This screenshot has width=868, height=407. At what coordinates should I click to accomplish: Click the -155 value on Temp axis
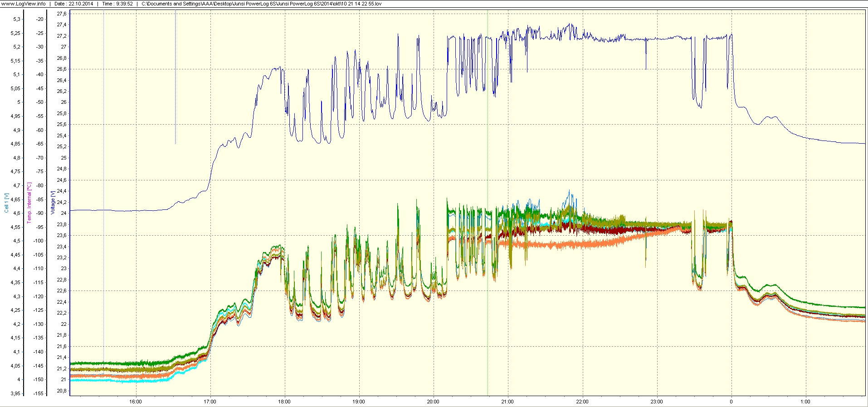click(x=39, y=393)
